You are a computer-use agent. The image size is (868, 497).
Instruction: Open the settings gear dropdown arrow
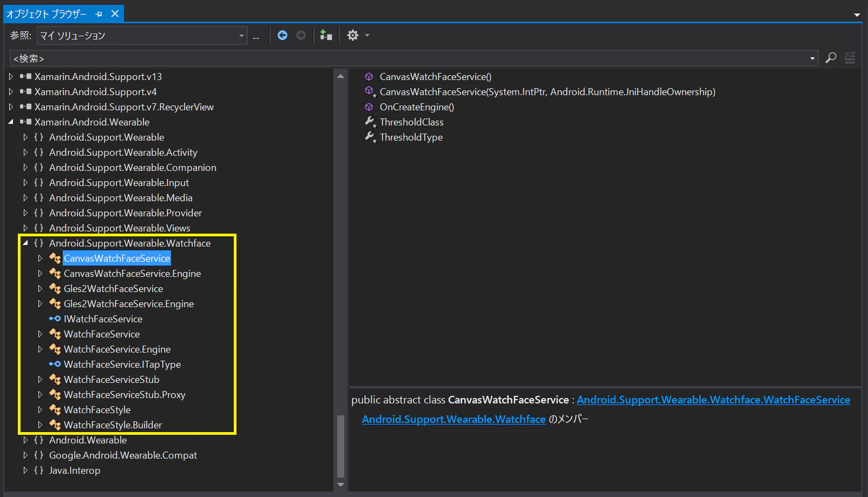(x=367, y=35)
